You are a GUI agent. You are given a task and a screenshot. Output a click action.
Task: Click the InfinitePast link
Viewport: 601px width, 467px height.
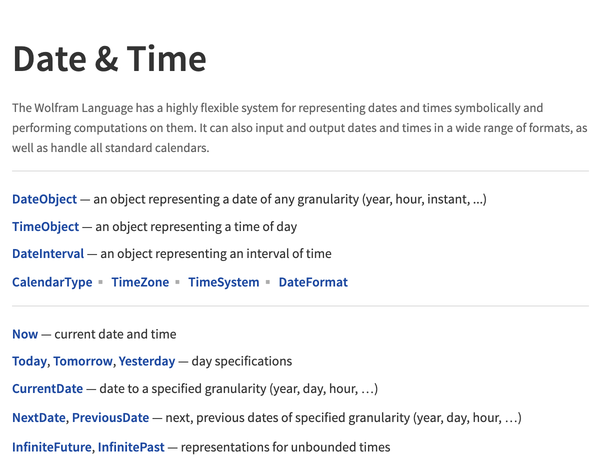point(130,447)
